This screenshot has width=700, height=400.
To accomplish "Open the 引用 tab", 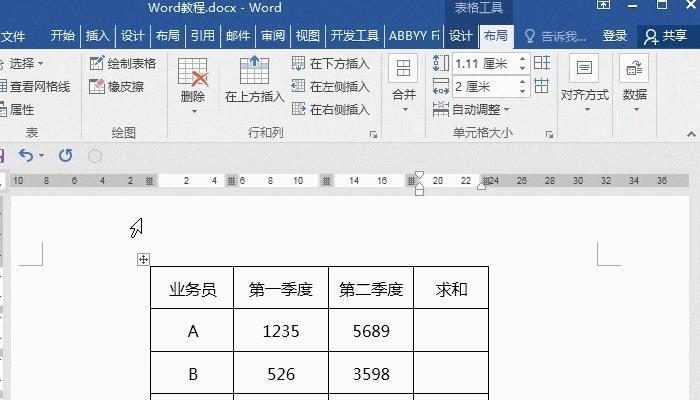I will [x=203, y=36].
